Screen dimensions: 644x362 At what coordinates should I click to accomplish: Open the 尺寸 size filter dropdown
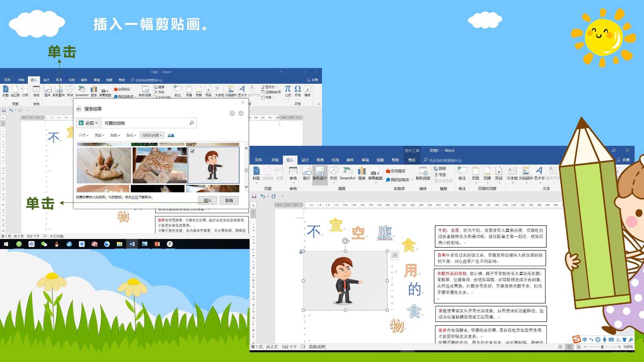pyautogui.click(x=84, y=135)
